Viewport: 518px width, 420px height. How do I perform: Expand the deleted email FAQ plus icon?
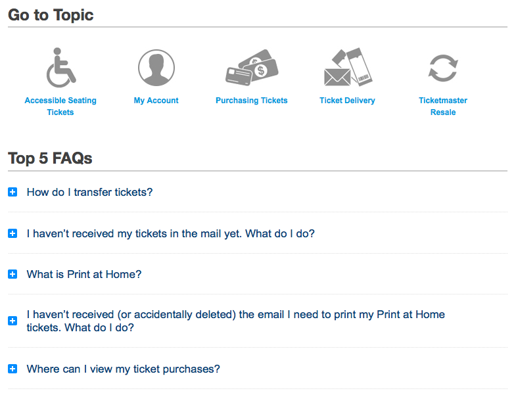click(12, 321)
